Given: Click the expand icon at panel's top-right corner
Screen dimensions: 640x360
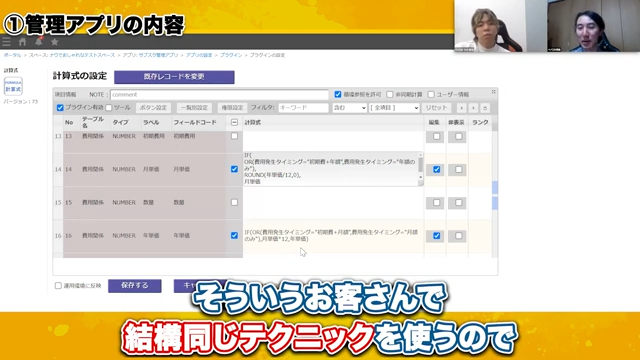Looking at the screenshot, I should point(493,92).
